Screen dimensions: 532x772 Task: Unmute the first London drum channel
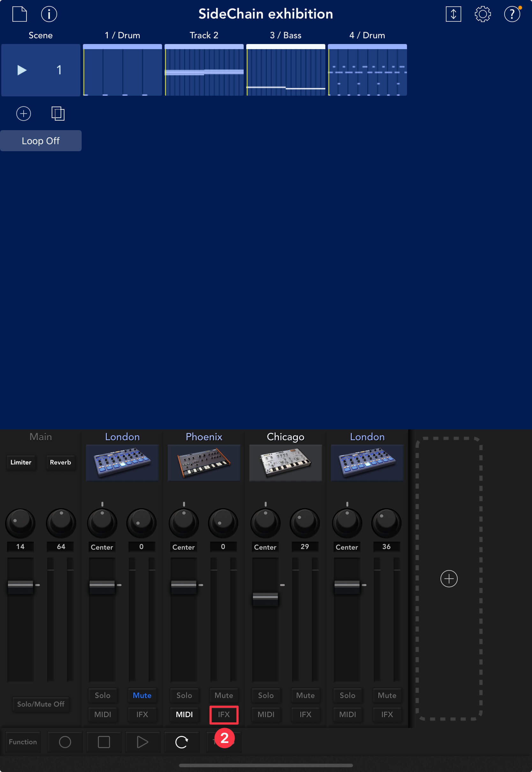[x=142, y=695]
